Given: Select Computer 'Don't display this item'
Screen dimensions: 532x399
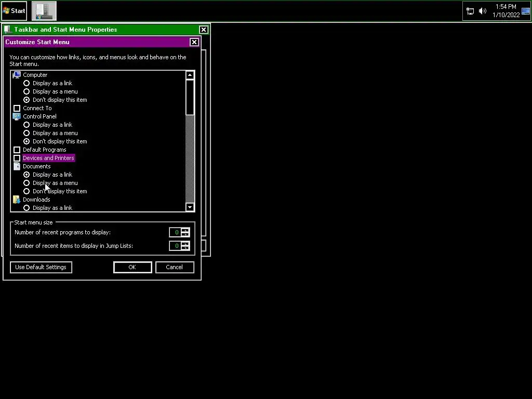Looking at the screenshot, I should click(26, 100).
